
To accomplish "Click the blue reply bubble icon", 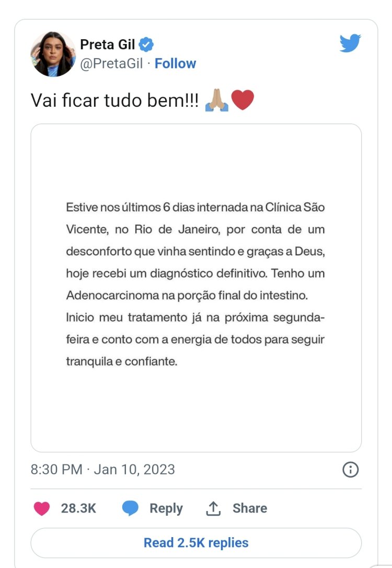I will click(130, 508).
